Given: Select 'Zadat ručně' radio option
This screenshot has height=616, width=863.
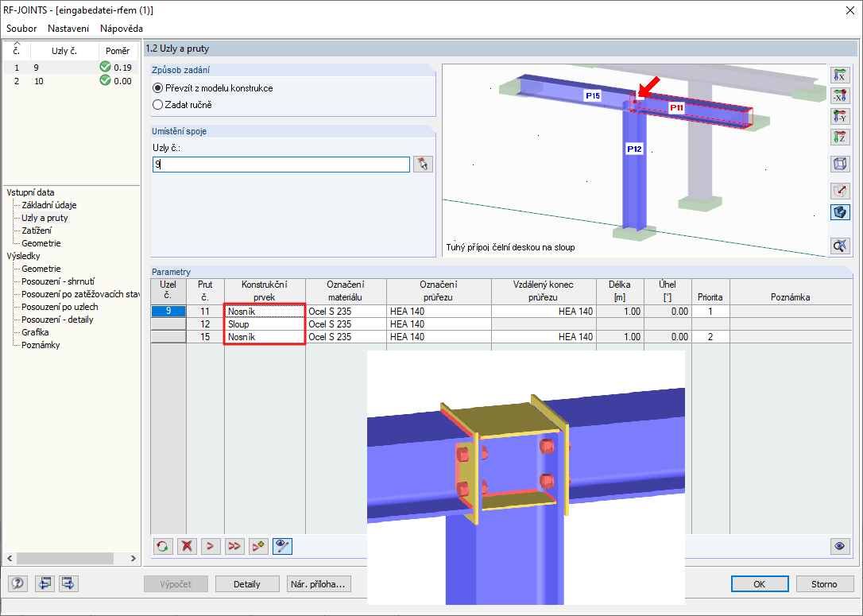Looking at the screenshot, I should pos(182,105).
